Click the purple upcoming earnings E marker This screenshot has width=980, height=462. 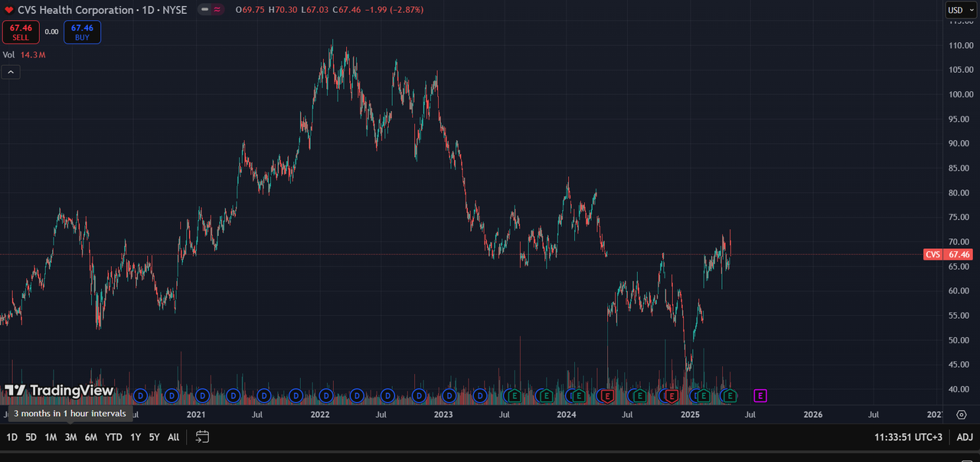coord(760,395)
